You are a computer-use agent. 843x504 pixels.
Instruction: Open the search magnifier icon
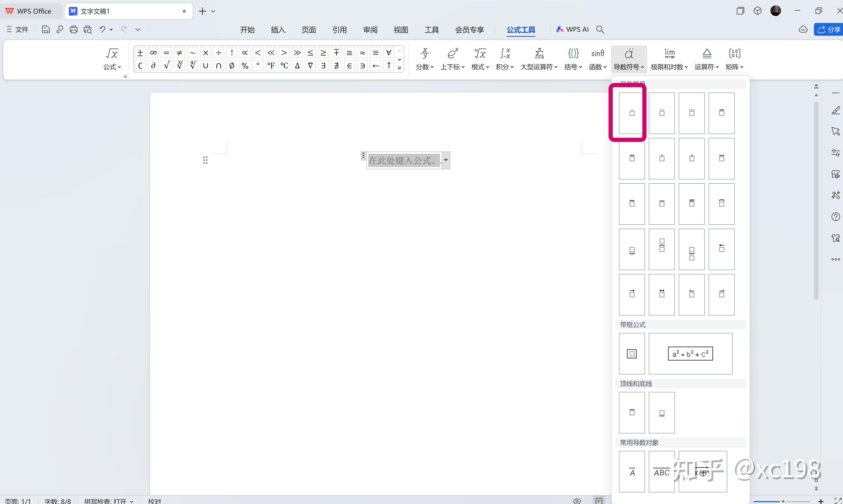(x=600, y=30)
